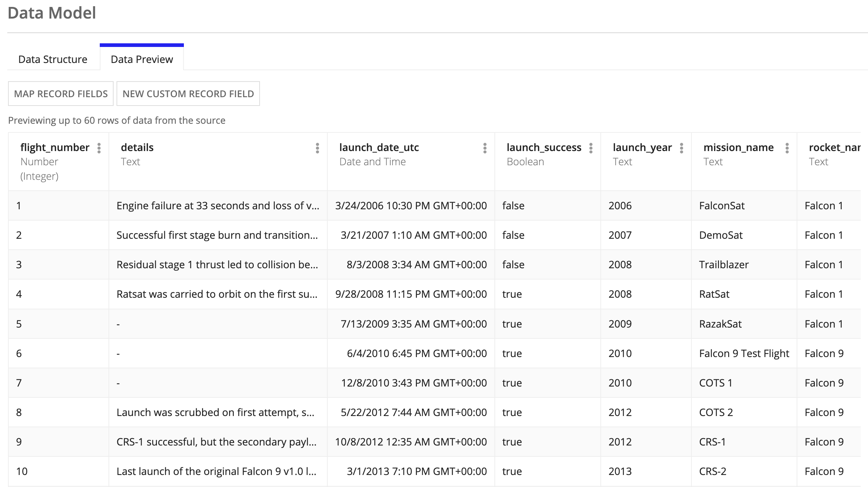This screenshot has height=487, width=868.
Task: Click date cell 8/3/2008 3:34 AM
Action: click(411, 265)
